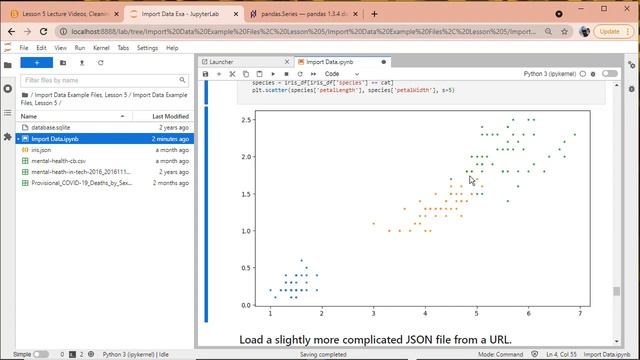Create a new folder in file browser
Viewport: 640px width, 360px height.
point(63,63)
